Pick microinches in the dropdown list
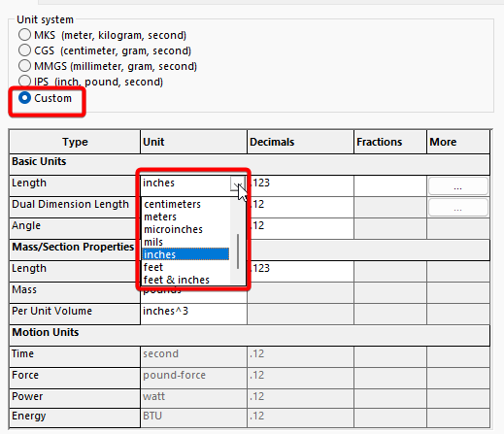This screenshot has height=434, width=504. [x=185, y=229]
